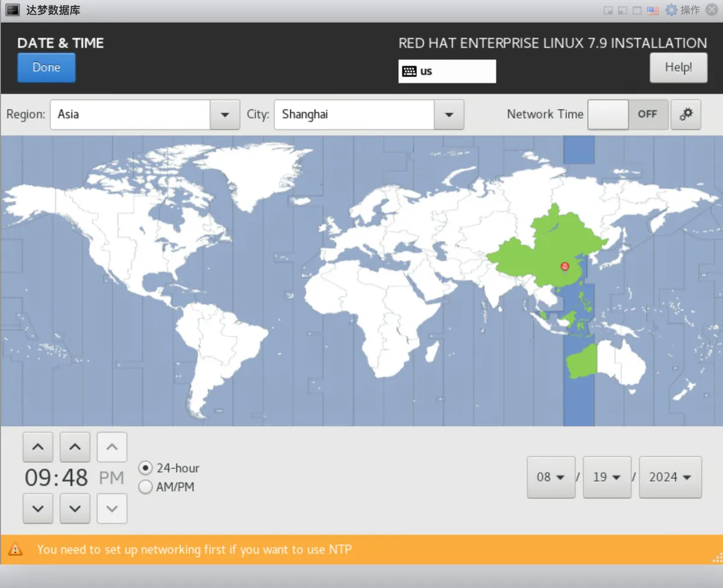Click the Done button
723x588 pixels.
point(46,67)
